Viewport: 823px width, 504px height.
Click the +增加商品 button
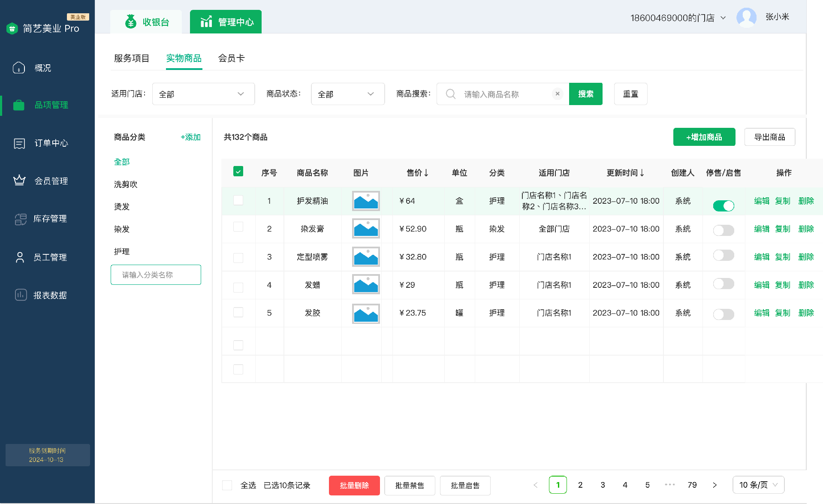(x=704, y=137)
